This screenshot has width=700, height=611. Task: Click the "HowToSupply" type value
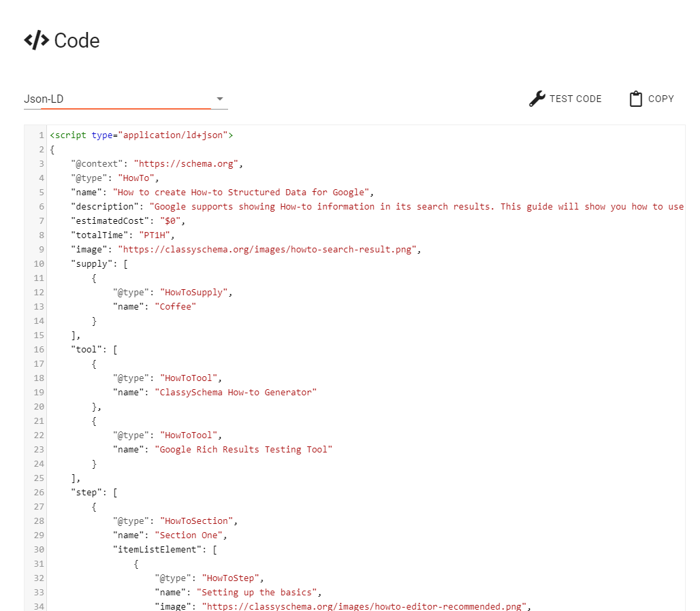(194, 292)
